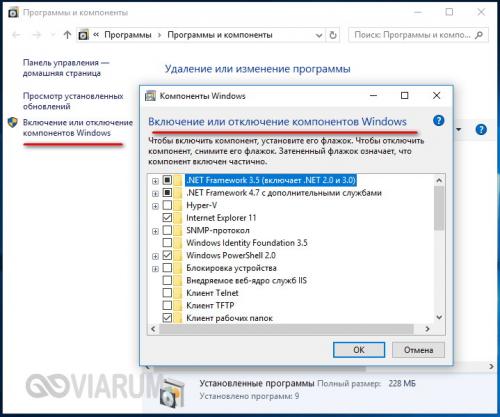Click the folder icon beside Internet Explorer 11
Screen dimensions: 500x417
[x=178, y=218]
